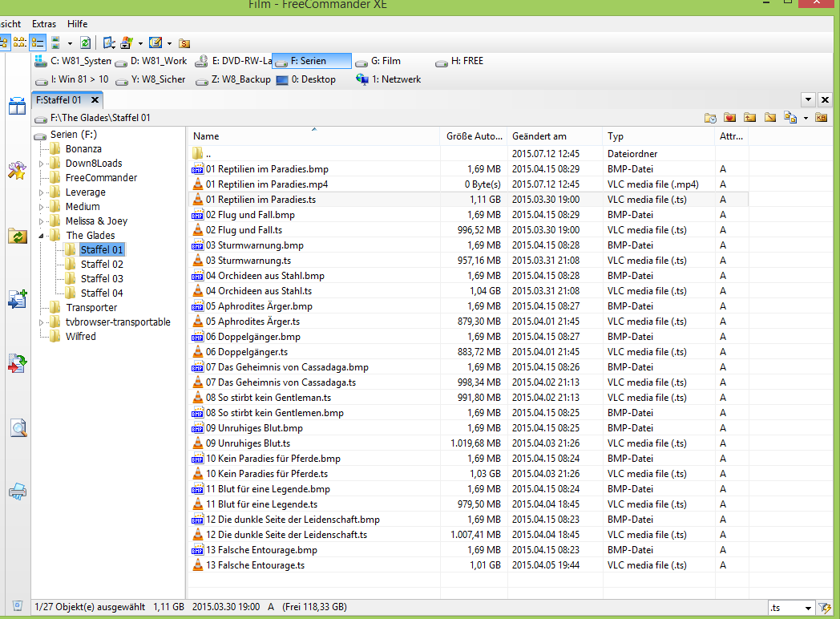Click the Windows system folders icon
Viewport: 840px width, 619px height.
coord(127,42)
